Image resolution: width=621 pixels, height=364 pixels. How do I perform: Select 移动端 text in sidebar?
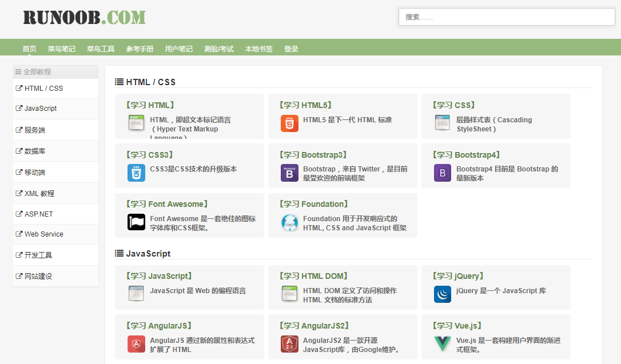tap(35, 172)
